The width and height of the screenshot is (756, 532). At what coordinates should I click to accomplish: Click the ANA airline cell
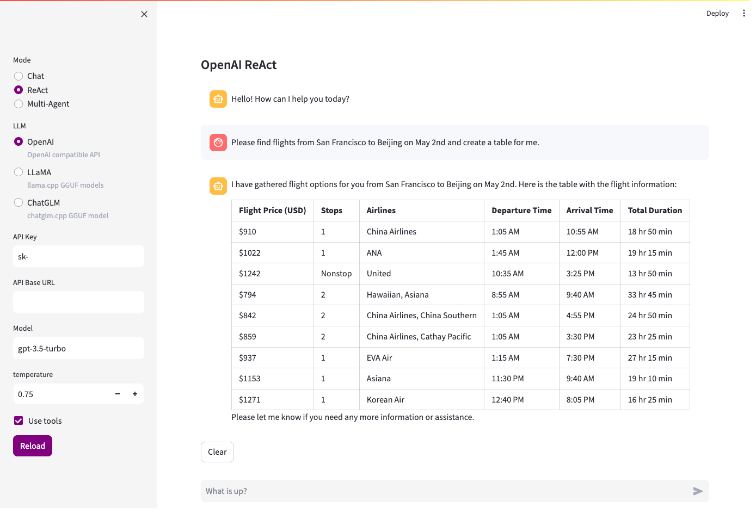(422, 253)
